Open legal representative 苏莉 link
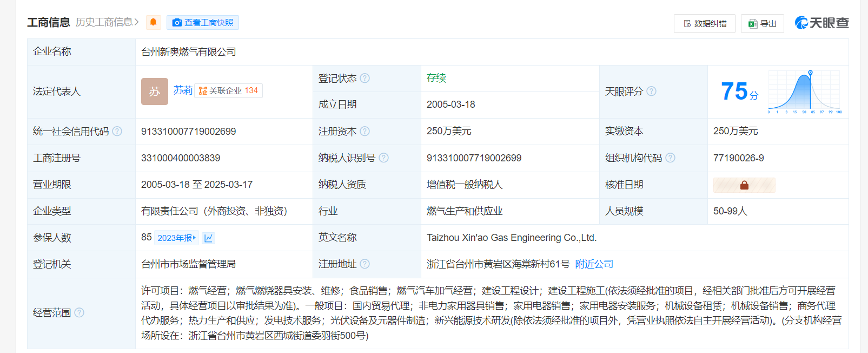The height and width of the screenshot is (353, 868). (x=183, y=90)
